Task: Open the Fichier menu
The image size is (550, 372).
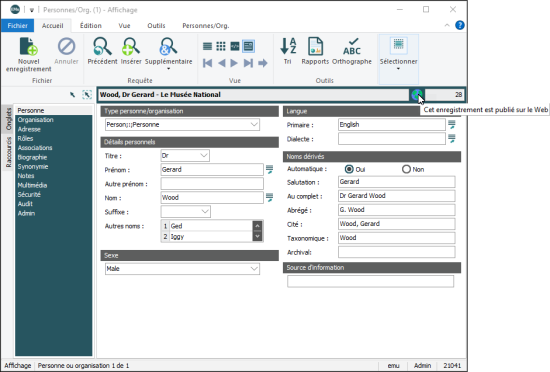Action: (18, 26)
